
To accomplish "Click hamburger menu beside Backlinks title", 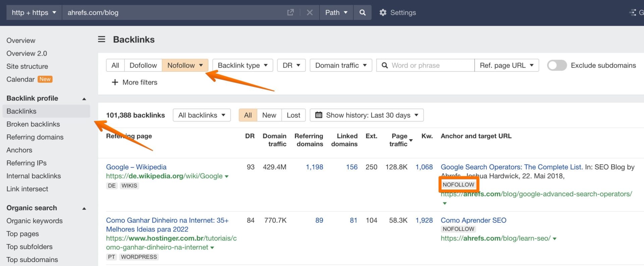I will click(102, 39).
